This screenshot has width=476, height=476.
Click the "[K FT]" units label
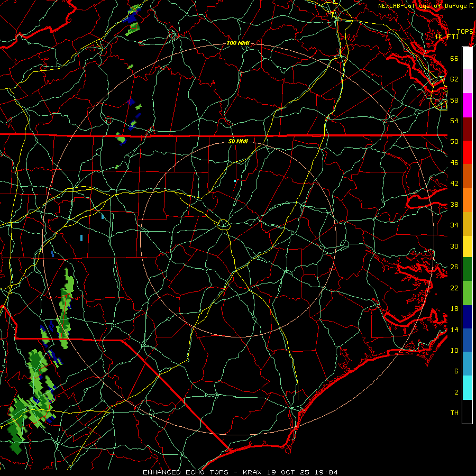[x=447, y=36]
